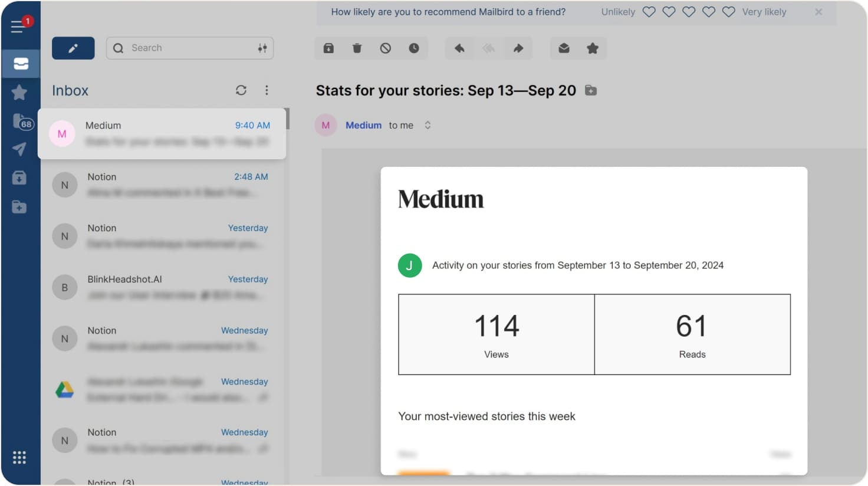Open the Sent folder in the sidebar

[x=19, y=149]
